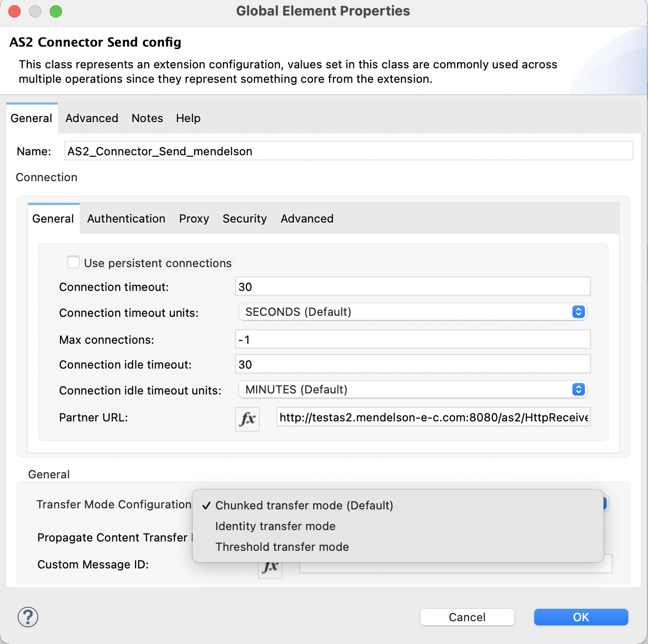Choose Chunked transfer mode (Default)
The width and height of the screenshot is (648, 644).
[304, 505]
